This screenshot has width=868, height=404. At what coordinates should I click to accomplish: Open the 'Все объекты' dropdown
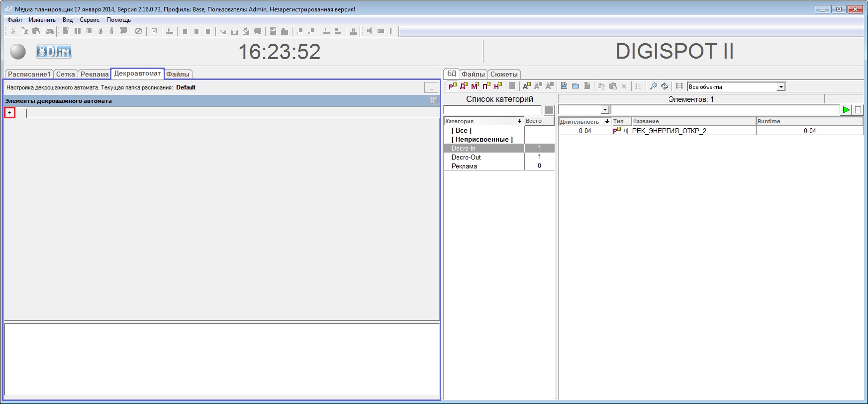coord(781,86)
